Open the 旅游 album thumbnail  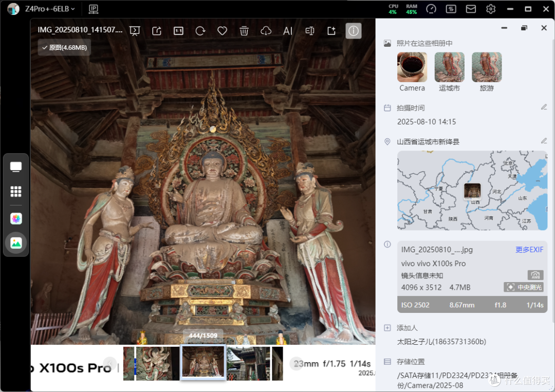[x=487, y=67]
